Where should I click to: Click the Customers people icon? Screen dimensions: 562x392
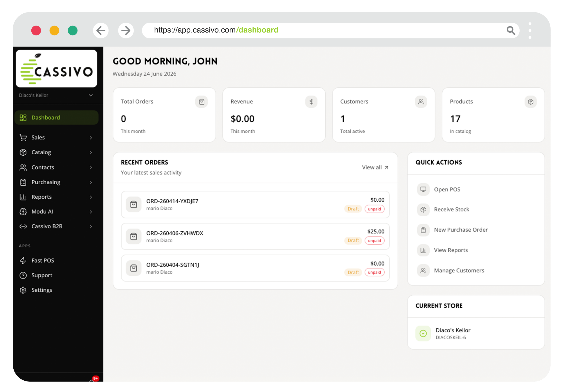click(421, 102)
